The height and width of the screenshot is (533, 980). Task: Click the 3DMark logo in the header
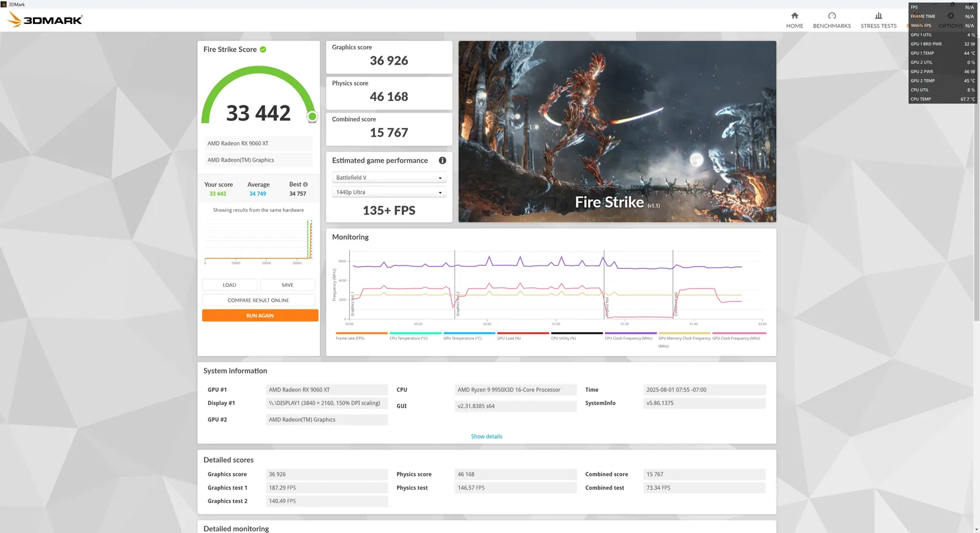(45, 20)
